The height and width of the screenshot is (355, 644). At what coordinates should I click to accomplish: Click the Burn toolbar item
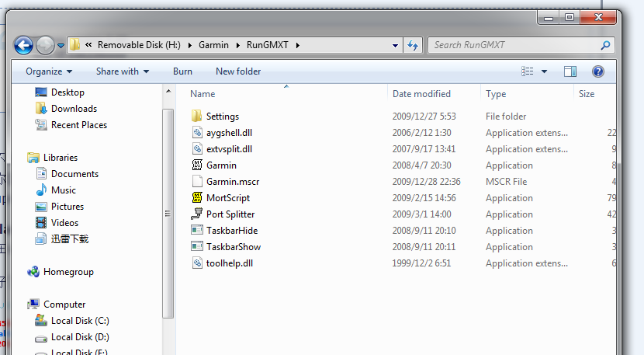click(183, 71)
